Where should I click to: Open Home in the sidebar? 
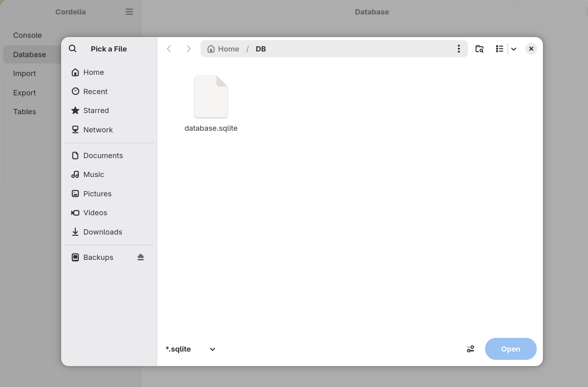109,72
